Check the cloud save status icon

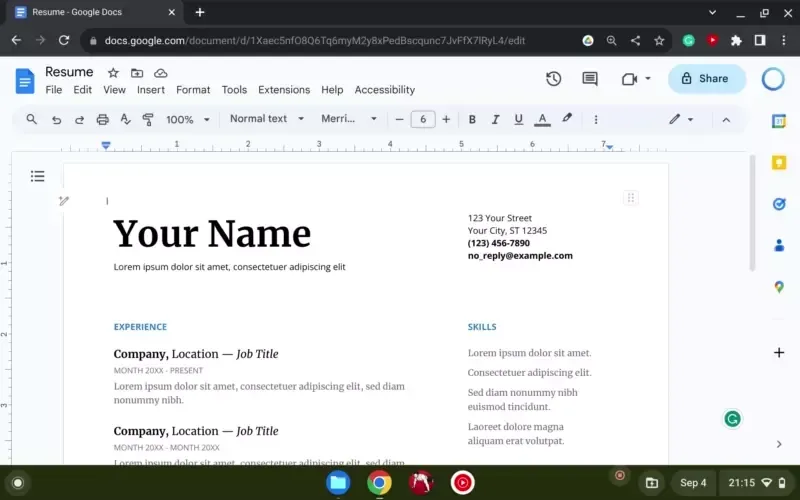tap(161, 73)
